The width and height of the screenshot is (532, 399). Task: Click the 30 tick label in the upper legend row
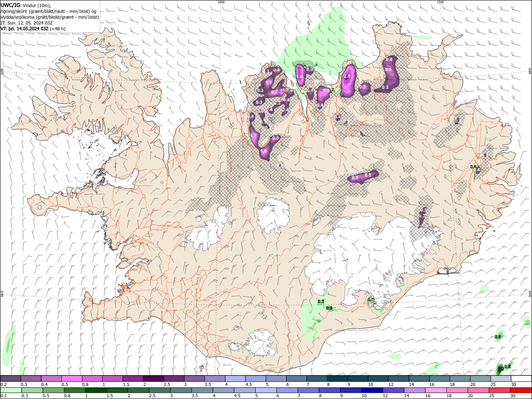pos(514,384)
